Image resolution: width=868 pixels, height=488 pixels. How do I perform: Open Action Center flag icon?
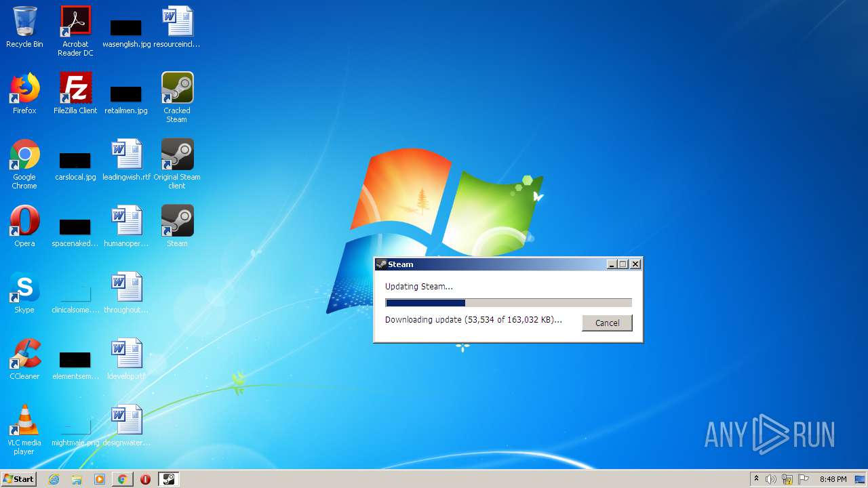pos(804,479)
